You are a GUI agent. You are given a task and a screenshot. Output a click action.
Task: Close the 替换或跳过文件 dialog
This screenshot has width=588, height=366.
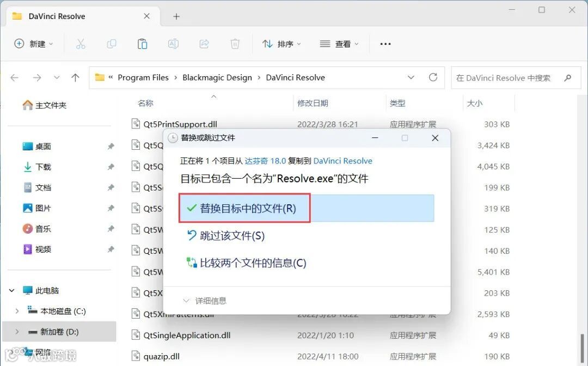pos(435,138)
